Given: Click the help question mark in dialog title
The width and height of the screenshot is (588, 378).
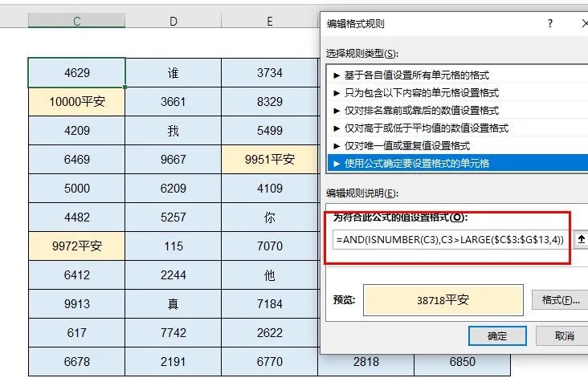Looking at the screenshot, I should click(x=549, y=24).
